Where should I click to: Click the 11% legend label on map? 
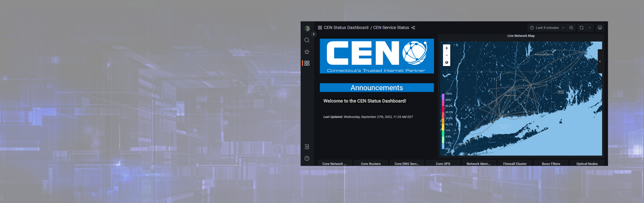(x=448, y=130)
